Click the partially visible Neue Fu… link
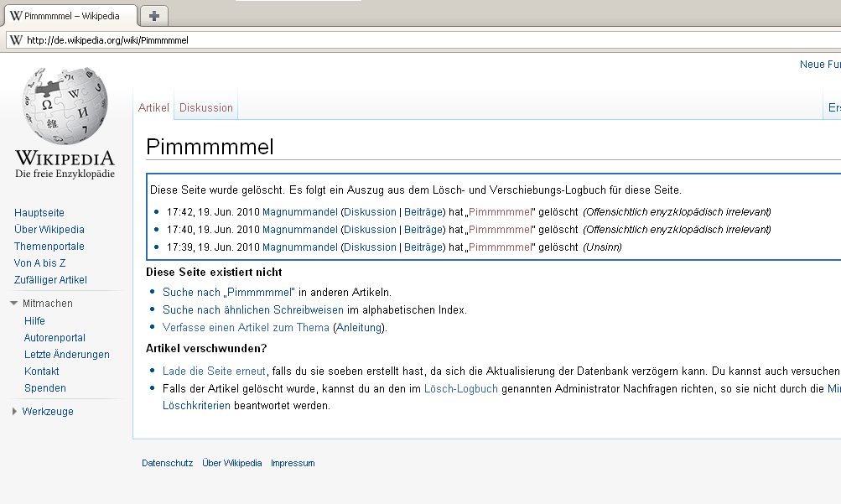841x504 pixels. click(820, 65)
